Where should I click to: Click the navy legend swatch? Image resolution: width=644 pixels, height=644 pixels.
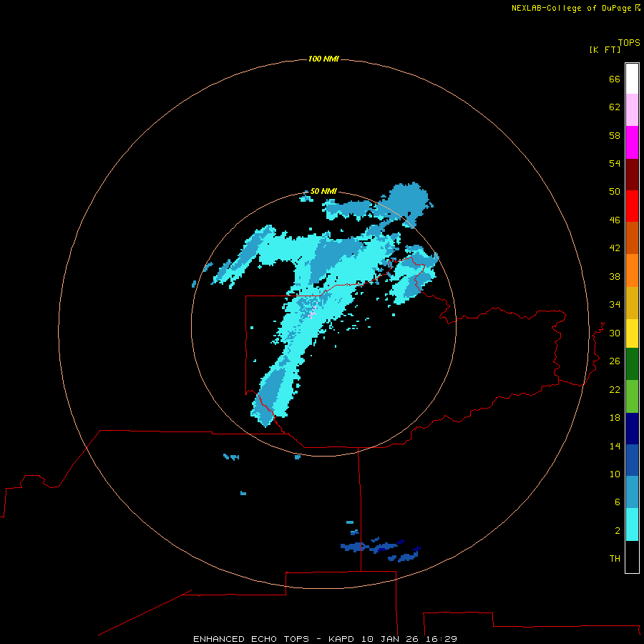[632, 429]
